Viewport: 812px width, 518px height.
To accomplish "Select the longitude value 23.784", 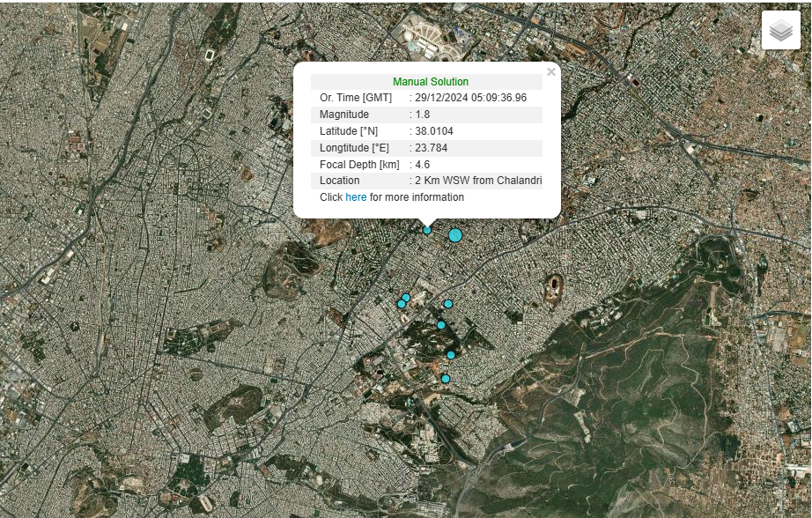I will tap(431, 148).
